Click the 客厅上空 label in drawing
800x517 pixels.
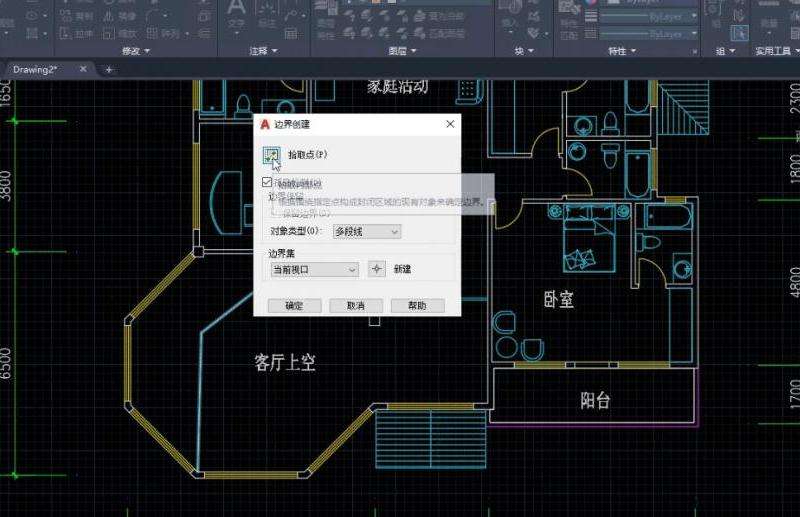[x=285, y=362]
